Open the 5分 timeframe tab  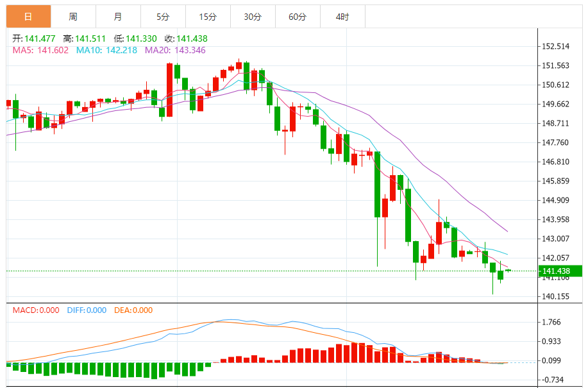(163, 17)
